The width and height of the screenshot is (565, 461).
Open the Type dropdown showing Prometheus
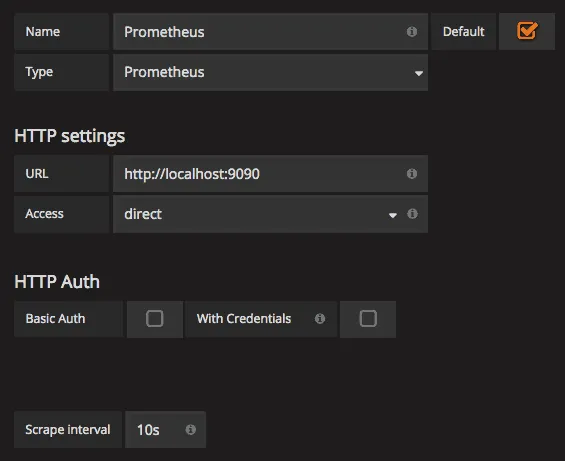tap(271, 72)
